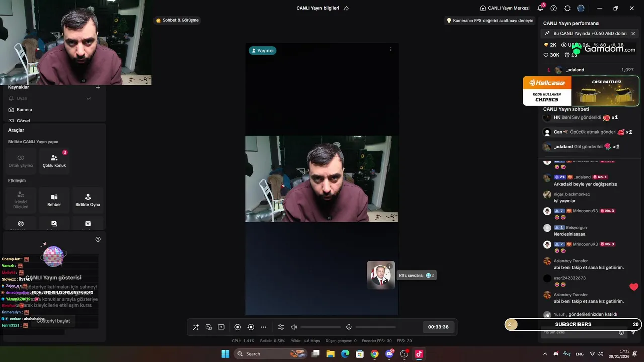The width and height of the screenshot is (644, 362).
Task: Click the replay clip capture icon
Action: tap(250, 327)
